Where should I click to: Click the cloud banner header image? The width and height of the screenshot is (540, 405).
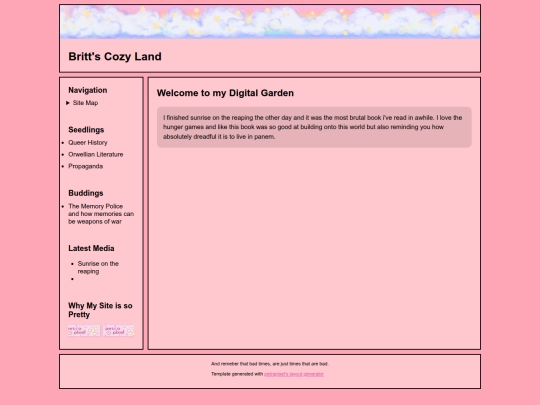270,22
